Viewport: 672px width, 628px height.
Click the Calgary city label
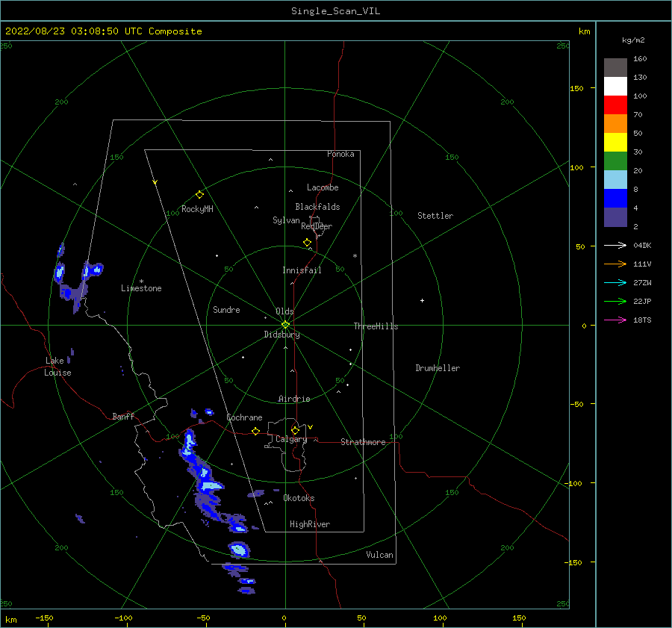291,439
